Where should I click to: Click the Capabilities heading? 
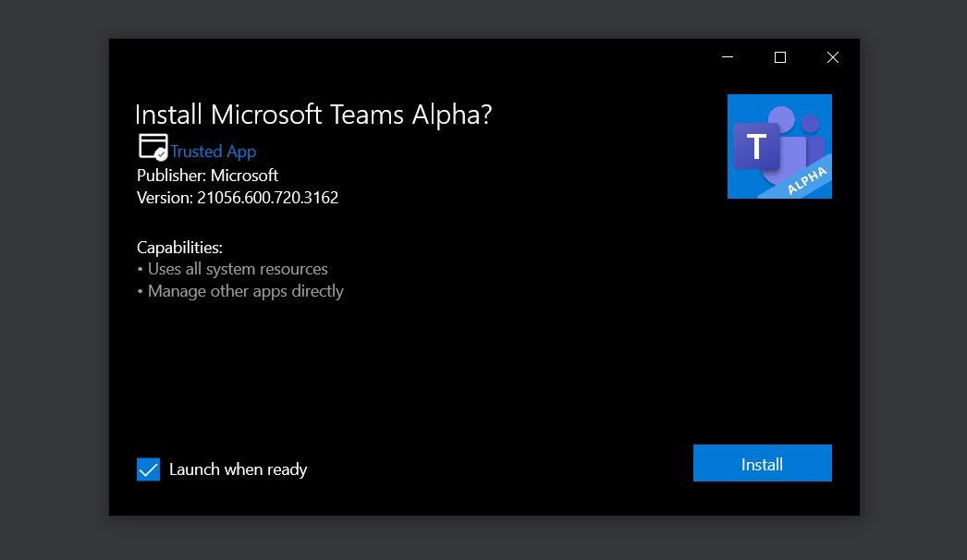pos(179,248)
